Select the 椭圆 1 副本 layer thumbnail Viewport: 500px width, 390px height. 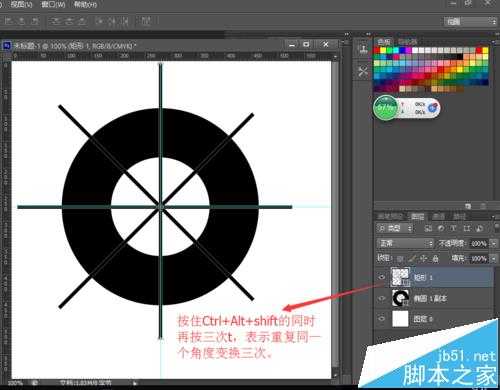tap(400, 298)
